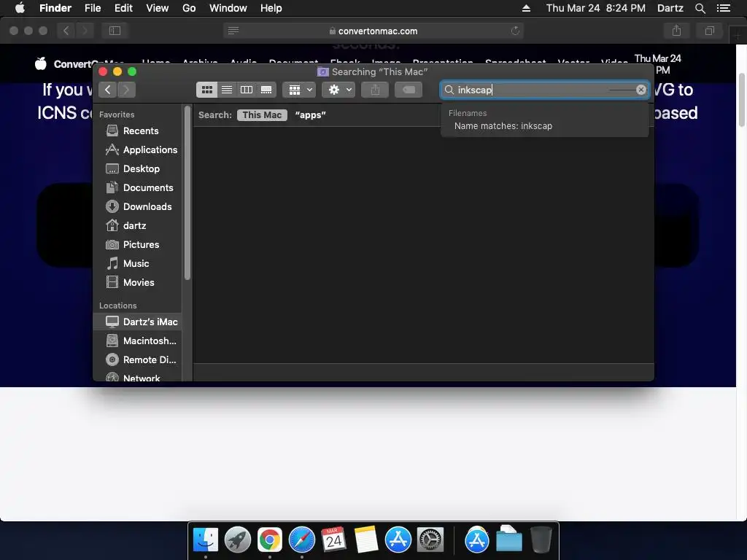Open Recents in Finder sidebar
Viewport: 747px width, 560px height.
point(138,131)
